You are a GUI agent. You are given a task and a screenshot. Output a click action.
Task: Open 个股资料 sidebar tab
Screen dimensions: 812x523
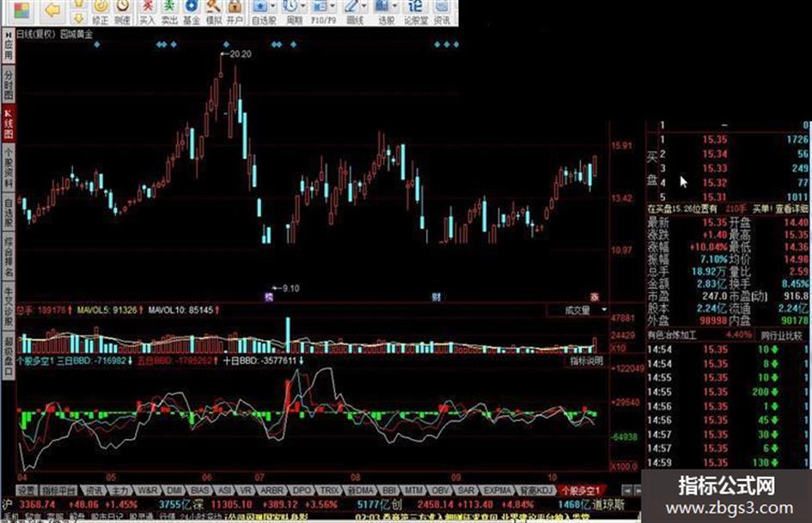[x=9, y=168]
